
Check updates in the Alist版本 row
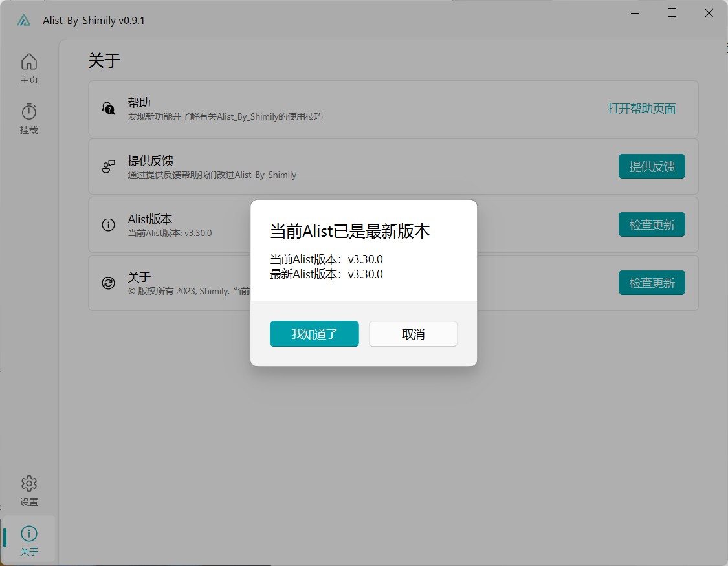[x=652, y=224]
